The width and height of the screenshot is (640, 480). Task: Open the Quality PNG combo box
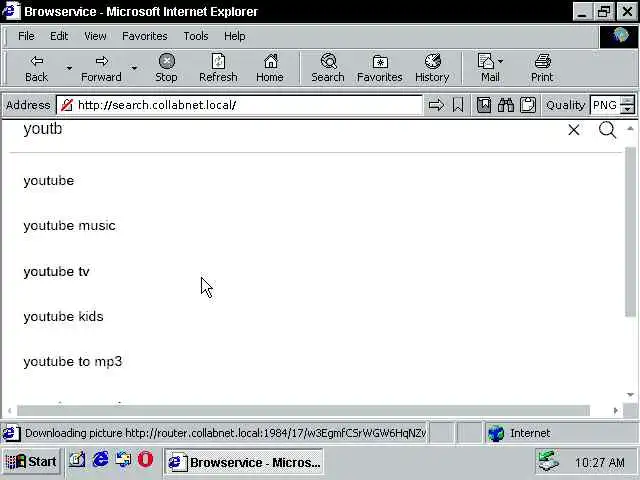605,105
